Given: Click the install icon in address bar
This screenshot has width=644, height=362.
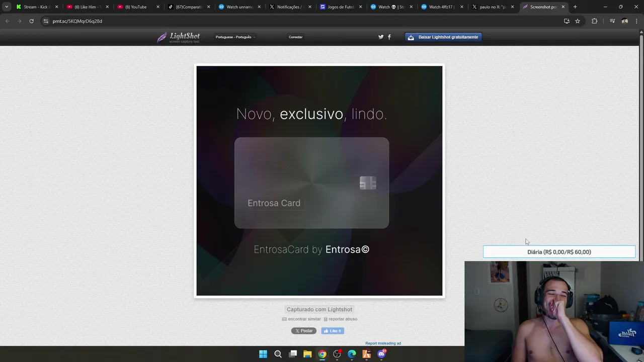Looking at the screenshot, I should pyautogui.click(x=567, y=21).
